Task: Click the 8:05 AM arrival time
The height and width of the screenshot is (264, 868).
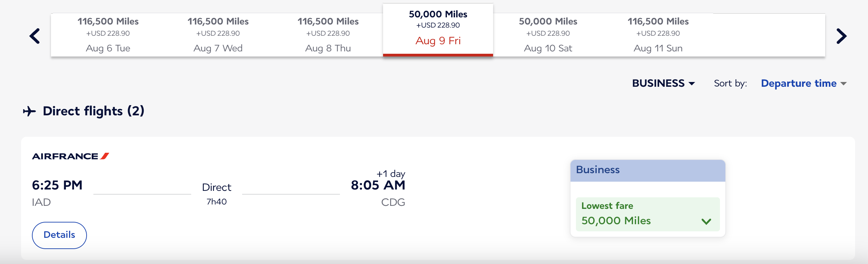Action: (x=378, y=185)
